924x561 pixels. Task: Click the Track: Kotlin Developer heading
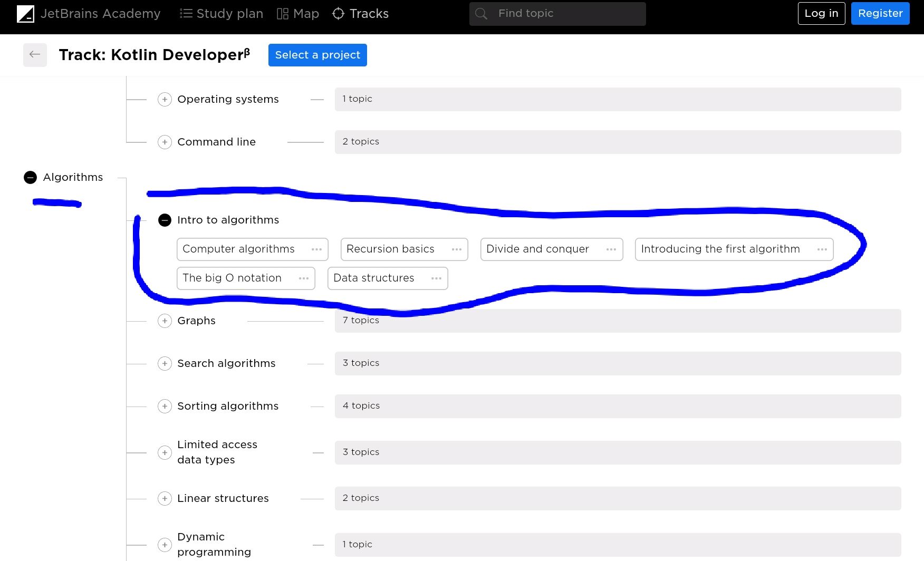[155, 55]
